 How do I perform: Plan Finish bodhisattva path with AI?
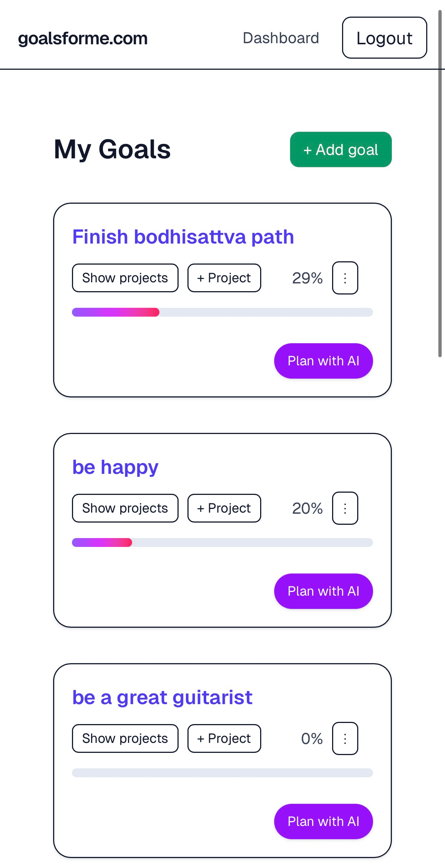tap(323, 361)
